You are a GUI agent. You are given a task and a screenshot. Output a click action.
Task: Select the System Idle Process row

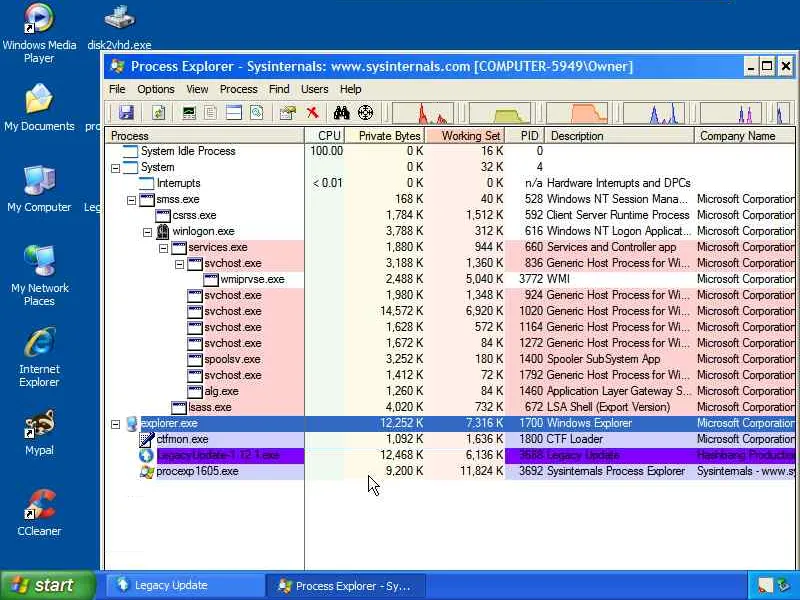[449, 151]
